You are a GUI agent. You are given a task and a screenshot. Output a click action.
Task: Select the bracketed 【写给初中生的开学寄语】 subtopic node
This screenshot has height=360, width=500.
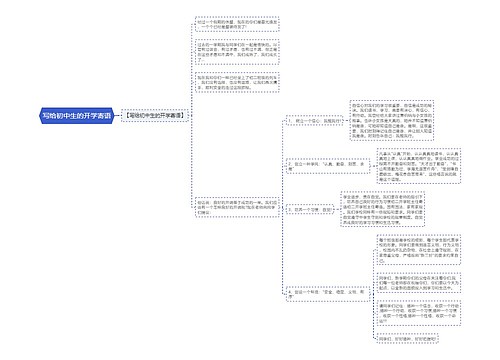click(x=155, y=116)
